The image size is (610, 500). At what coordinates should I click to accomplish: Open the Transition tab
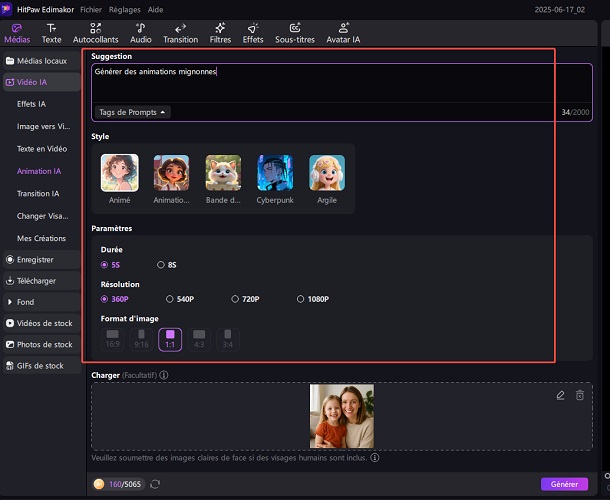[x=180, y=33]
